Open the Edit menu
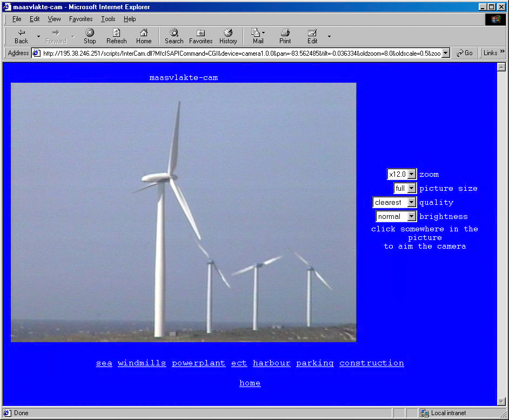The image size is (509, 420). (35, 19)
